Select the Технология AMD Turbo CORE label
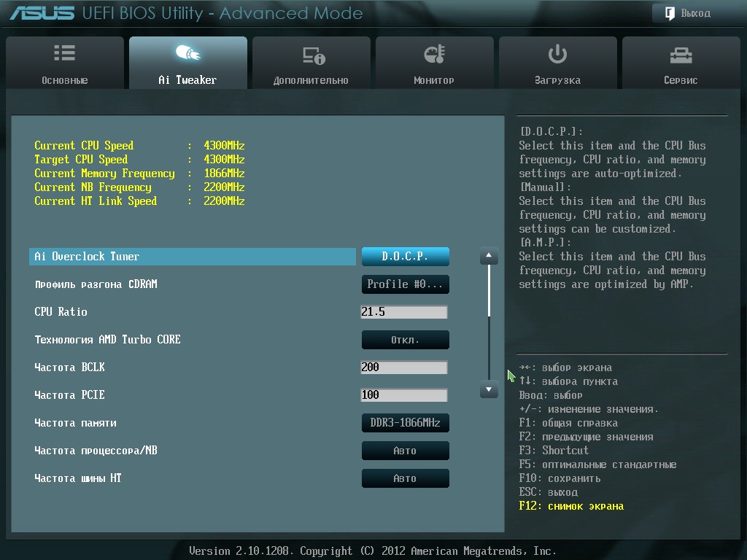 (x=108, y=340)
